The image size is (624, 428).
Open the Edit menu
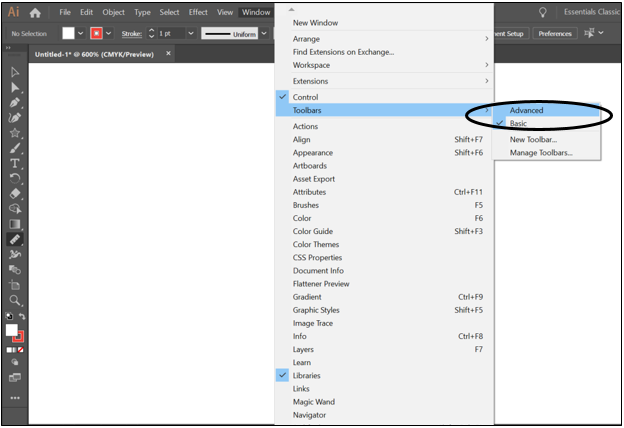pyautogui.click(x=86, y=12)
